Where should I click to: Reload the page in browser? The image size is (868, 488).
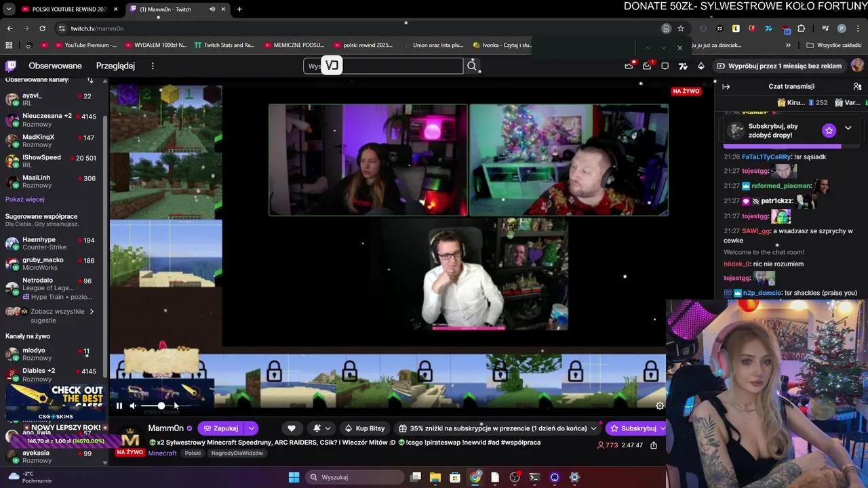point(42,28)
